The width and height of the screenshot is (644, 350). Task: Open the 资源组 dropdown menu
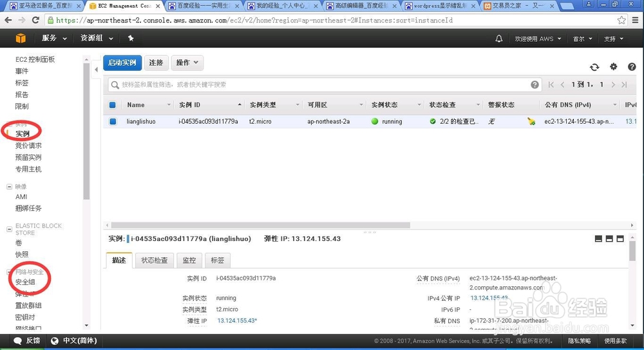[x=97, y=38]
